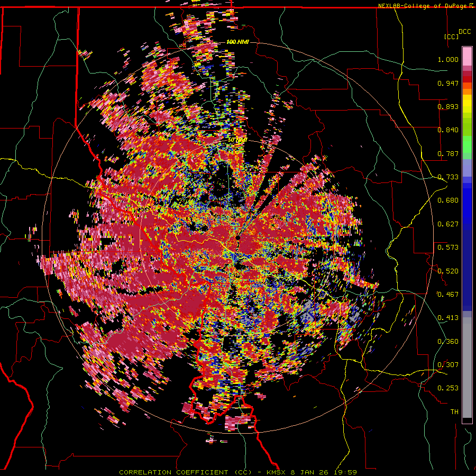This screenshot has height=476, width=476.
Task: Select the 0.520 legend value
Action: coord(448,271)
